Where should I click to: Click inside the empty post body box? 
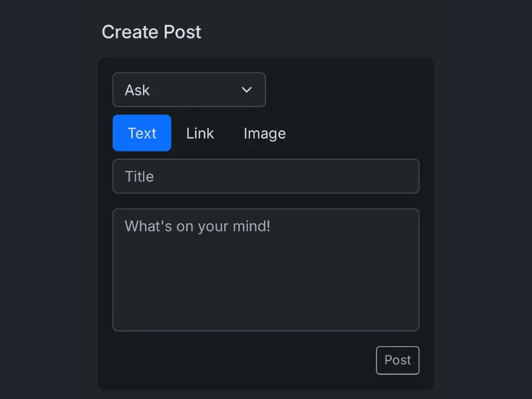(266, 279)
